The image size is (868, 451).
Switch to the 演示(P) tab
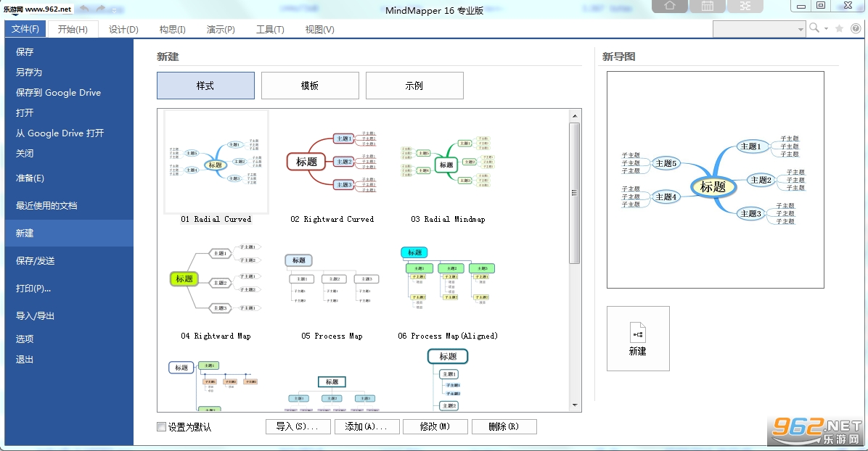point(221,29)
